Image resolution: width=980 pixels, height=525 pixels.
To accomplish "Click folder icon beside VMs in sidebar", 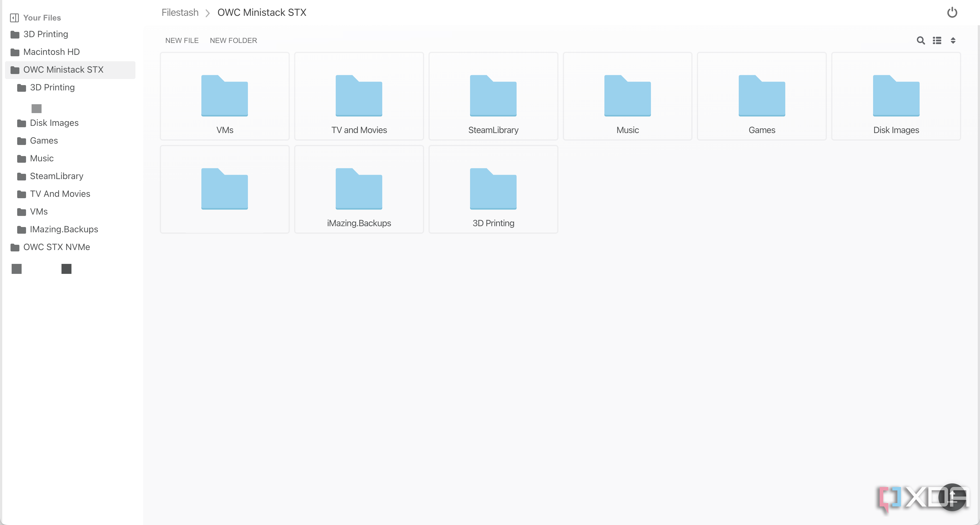I will coord(22,212).
